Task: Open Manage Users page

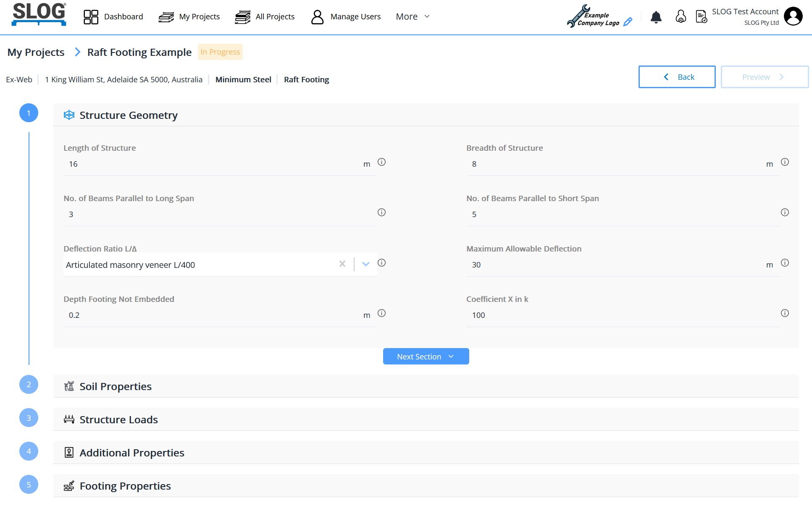Action: tap(346, 17)
